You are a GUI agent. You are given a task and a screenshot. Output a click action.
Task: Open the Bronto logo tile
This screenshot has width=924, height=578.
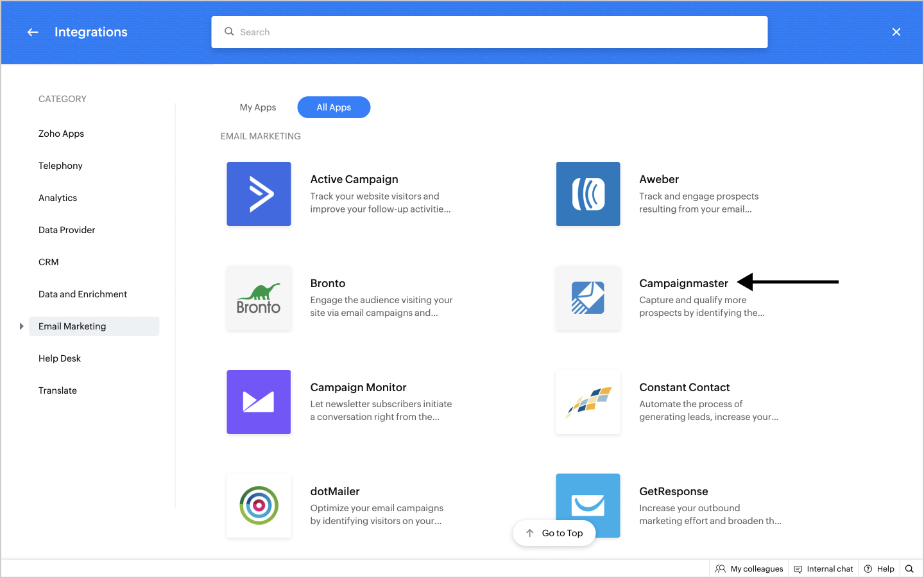[x=259, y=298]
